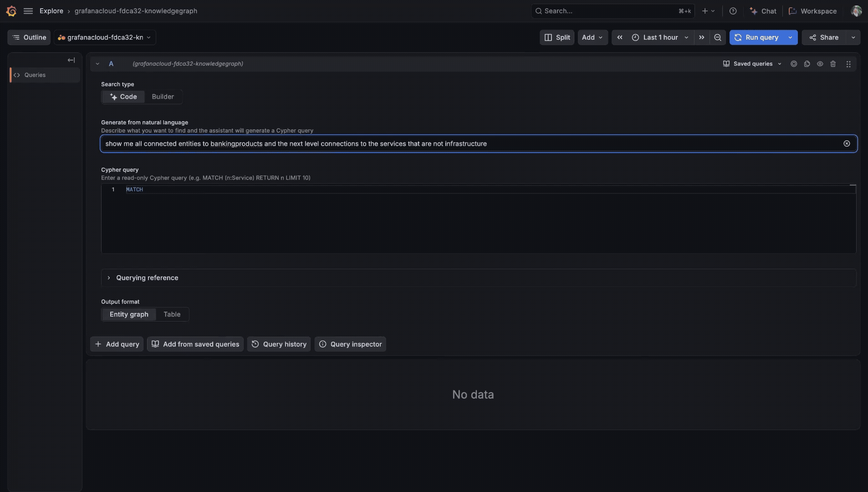
Task: Open the Workspace panel
Action: pyautogui.click(x=813, y=11)
